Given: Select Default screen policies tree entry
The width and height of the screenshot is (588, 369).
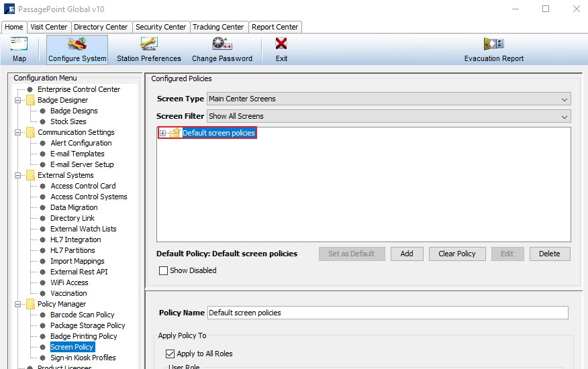Looking at the screenshot, I should pyautogui.click(x=219, y=133).
